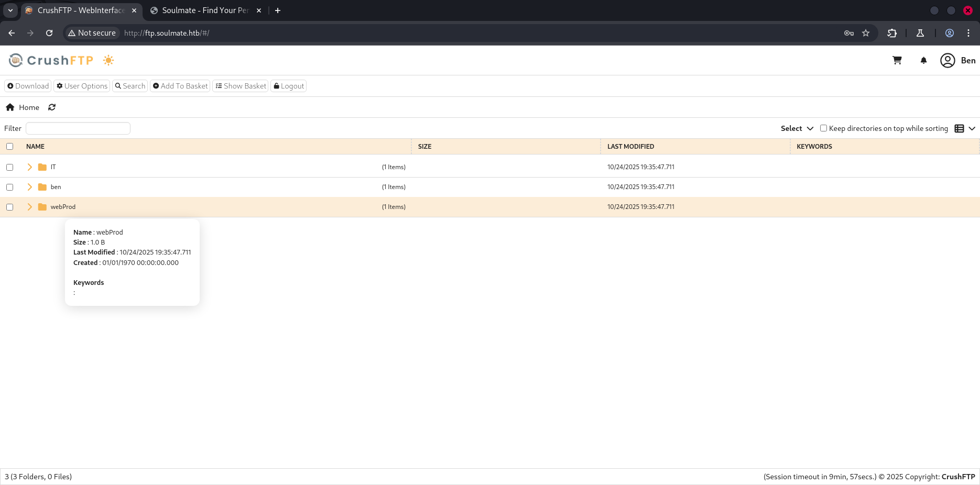Toggle the light/dark theme sun icon

pyautogui.click(x=108, y=60)
